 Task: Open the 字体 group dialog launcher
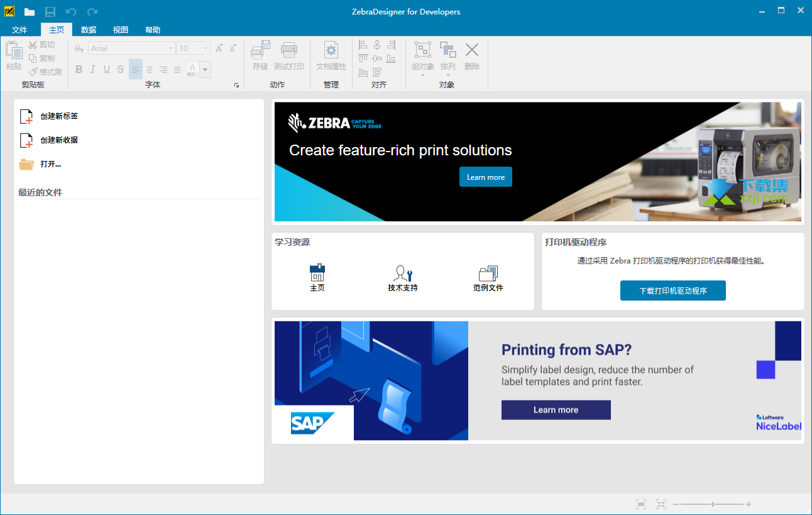click(237, 86)
